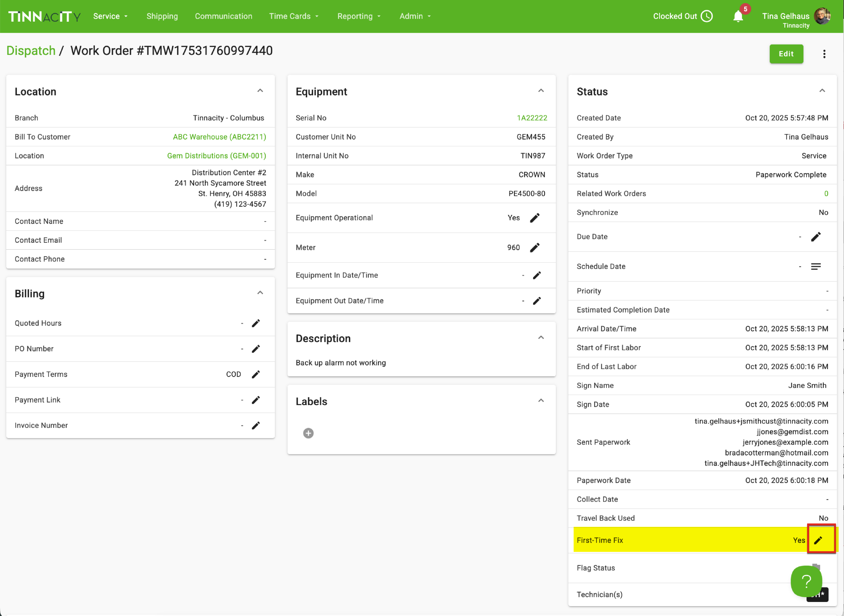Open the green help question bubble
The width and height of the screenshot is (844, 616).
coord(806,581)
